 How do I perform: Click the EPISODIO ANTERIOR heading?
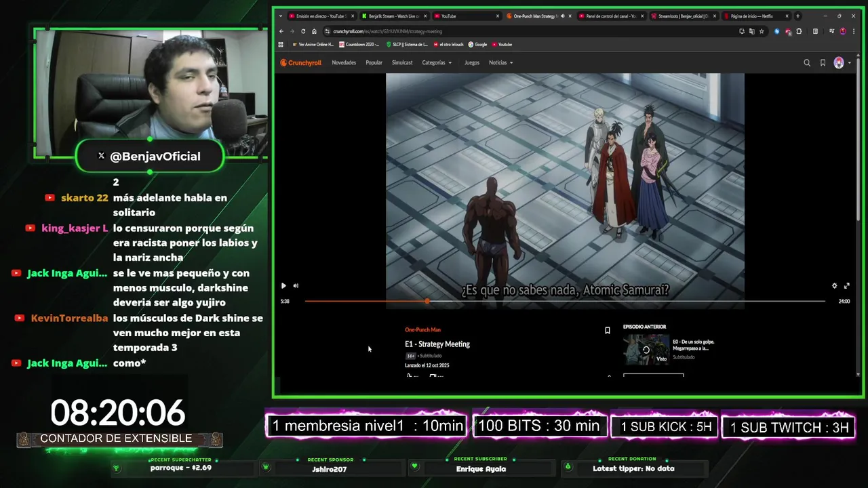click(x=644, y=327)
